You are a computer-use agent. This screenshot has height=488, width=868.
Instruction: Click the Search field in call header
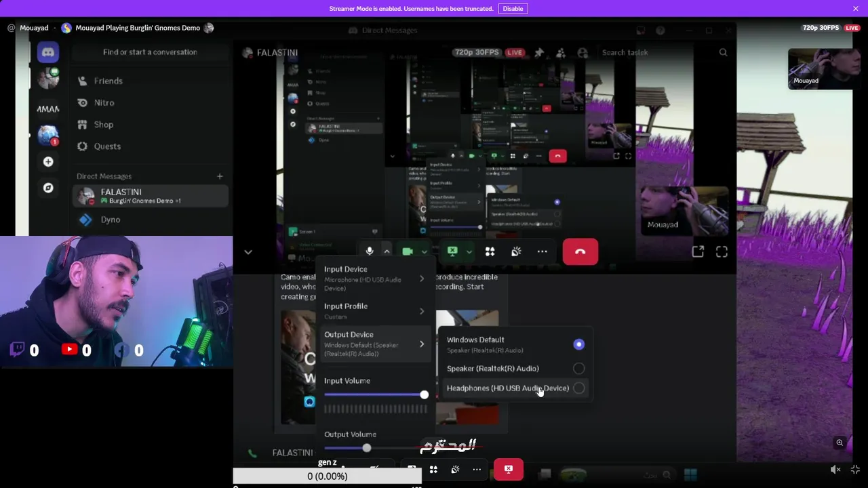point(665,52)
